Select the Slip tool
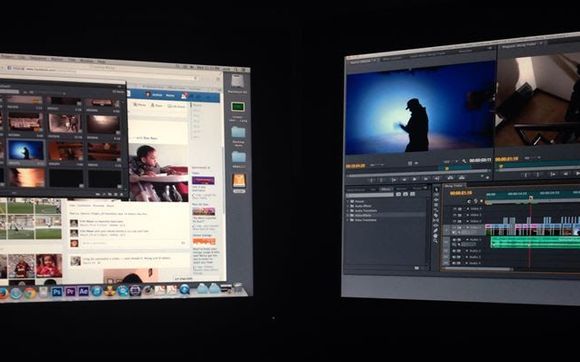Image resolution: width=580 pixels, height=362 pixels. click(x=436, y=221)
